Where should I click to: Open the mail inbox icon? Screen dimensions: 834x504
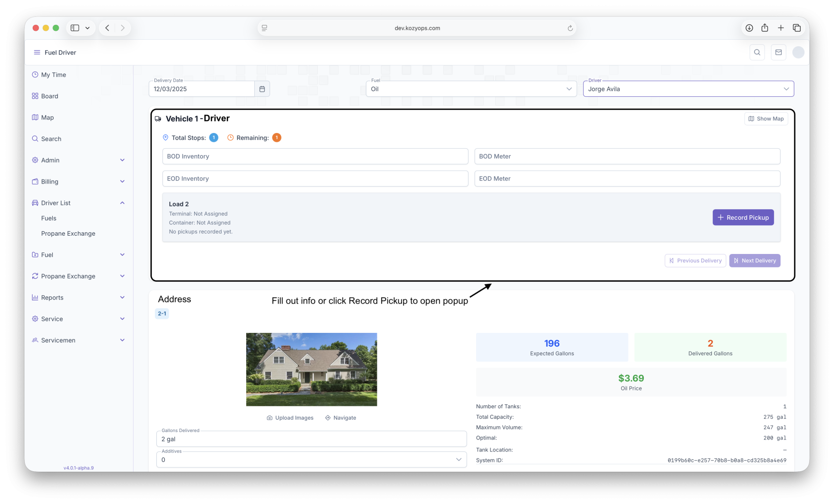(778, 53)
